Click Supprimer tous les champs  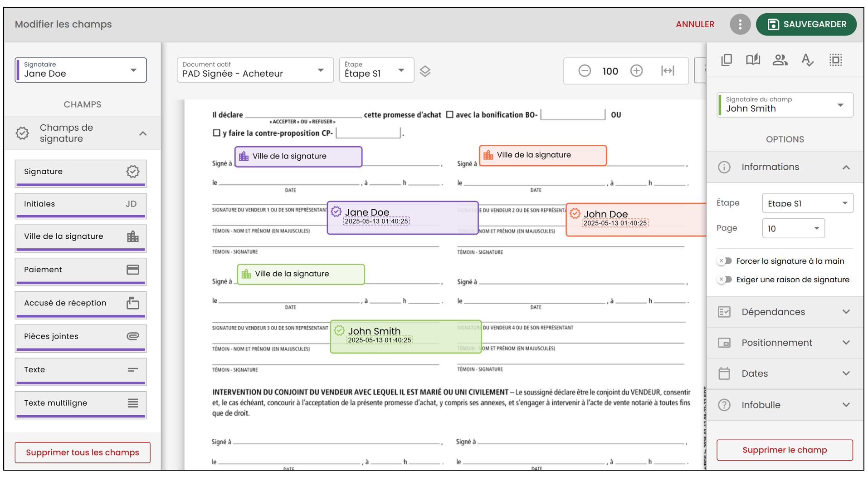[x=83, y=452]
